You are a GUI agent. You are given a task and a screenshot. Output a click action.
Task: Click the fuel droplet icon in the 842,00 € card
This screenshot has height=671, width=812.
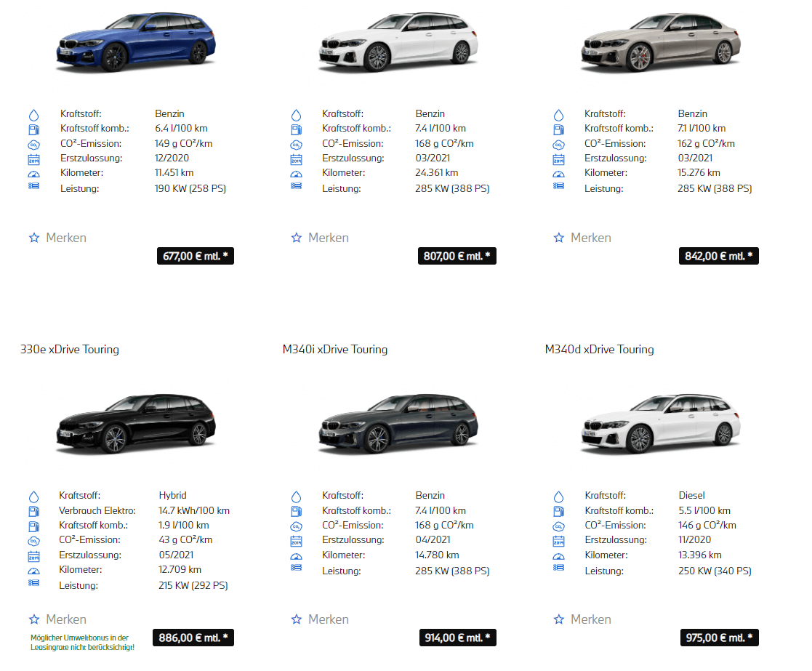tap(559, 115)
